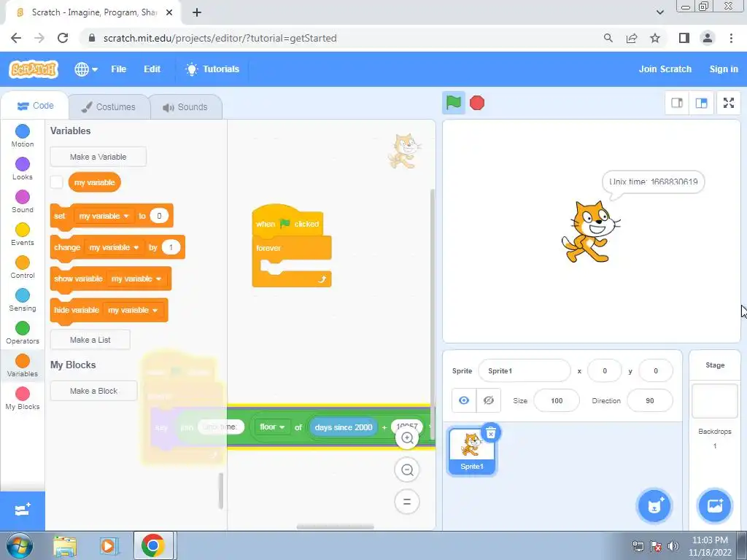
Task: Open the Sound blocks category
Action: [23, 201]
